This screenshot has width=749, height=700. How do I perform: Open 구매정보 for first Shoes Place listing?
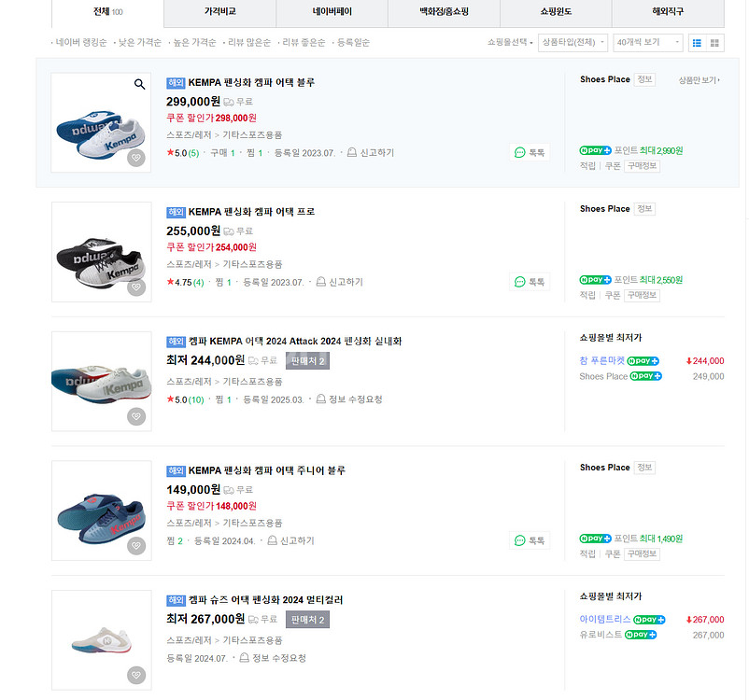tap(642, 165)
